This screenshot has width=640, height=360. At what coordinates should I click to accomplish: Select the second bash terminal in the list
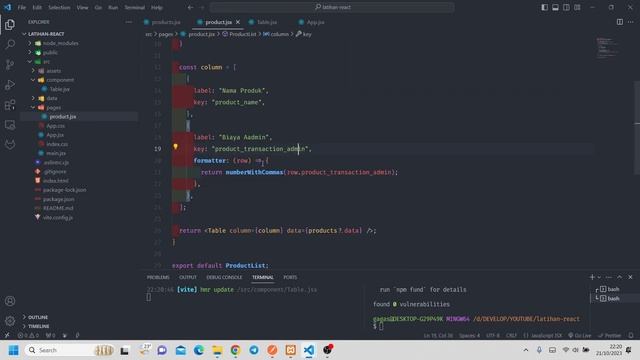[612, 298]
